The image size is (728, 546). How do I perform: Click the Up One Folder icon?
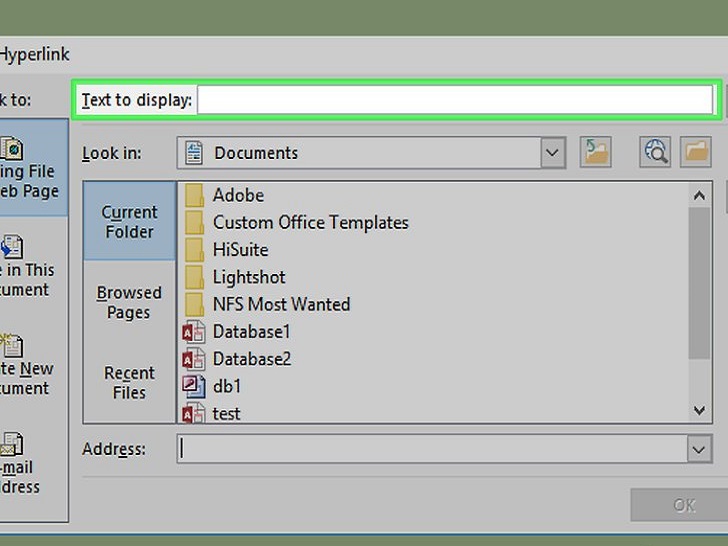pos(595,152)
